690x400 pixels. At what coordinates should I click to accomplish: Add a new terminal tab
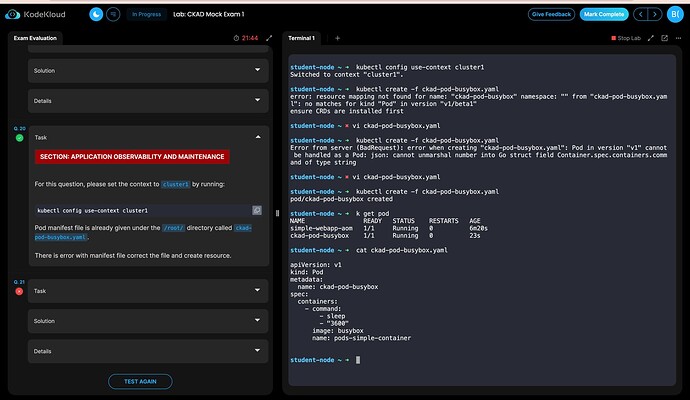(x=338, y=38)
